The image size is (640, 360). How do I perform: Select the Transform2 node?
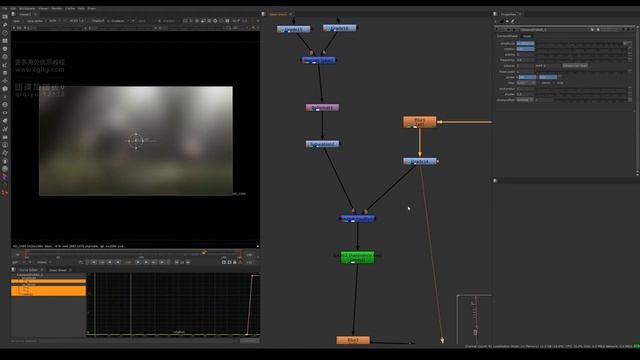(x=322, y=144)
